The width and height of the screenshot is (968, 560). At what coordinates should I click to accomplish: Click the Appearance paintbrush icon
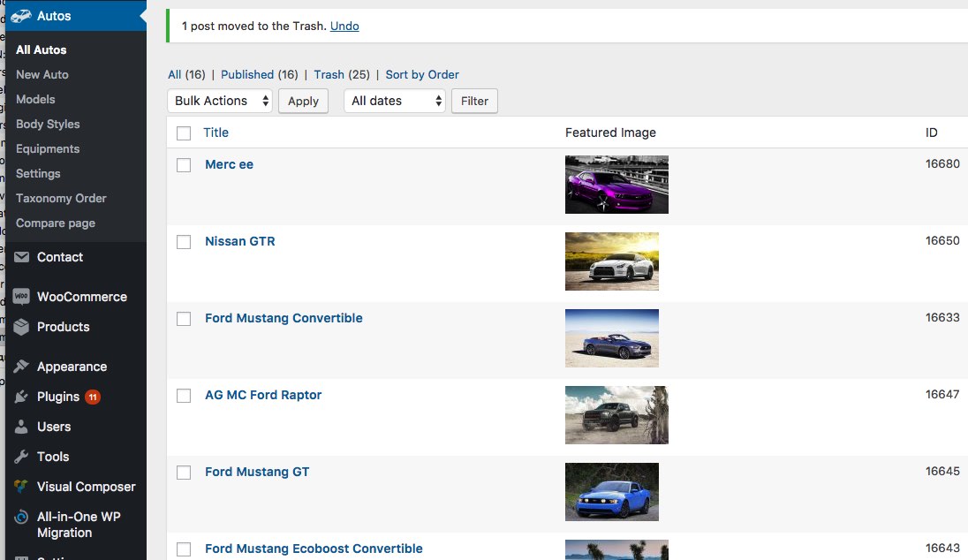tap(21, 367)
